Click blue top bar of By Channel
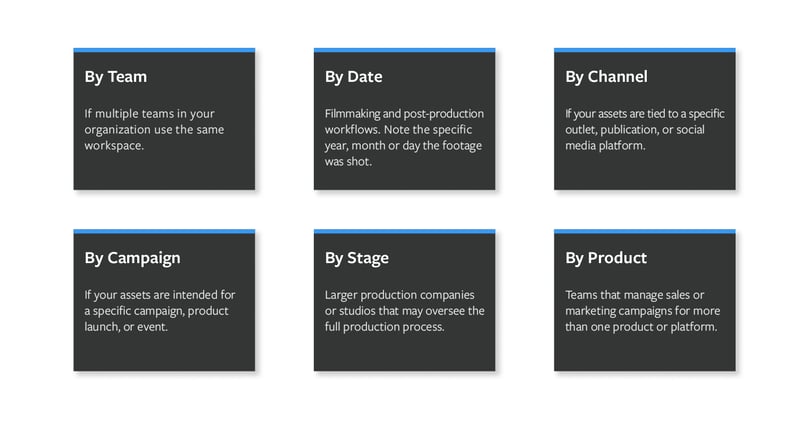Viewport: 809px width, 422px height. [645, 50]
